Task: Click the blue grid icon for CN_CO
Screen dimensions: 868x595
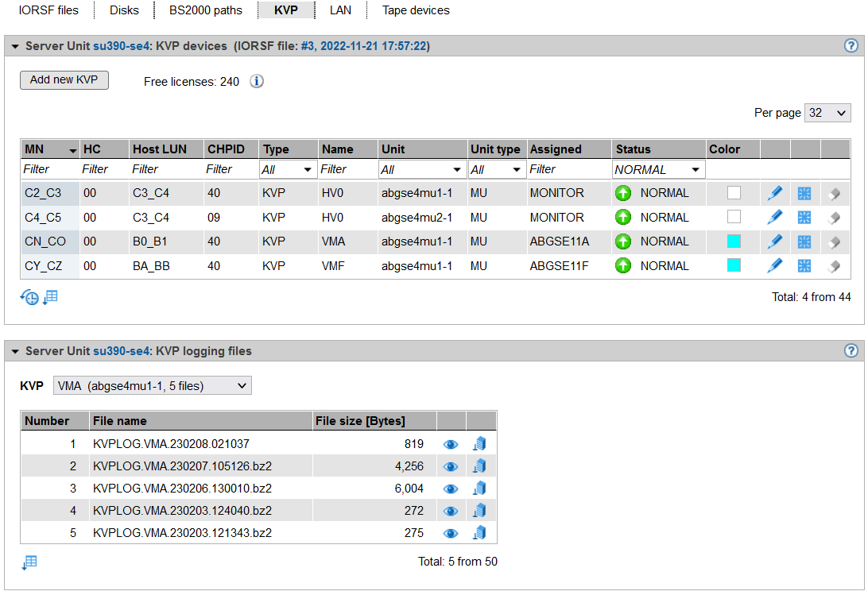Action: (804, 241)
